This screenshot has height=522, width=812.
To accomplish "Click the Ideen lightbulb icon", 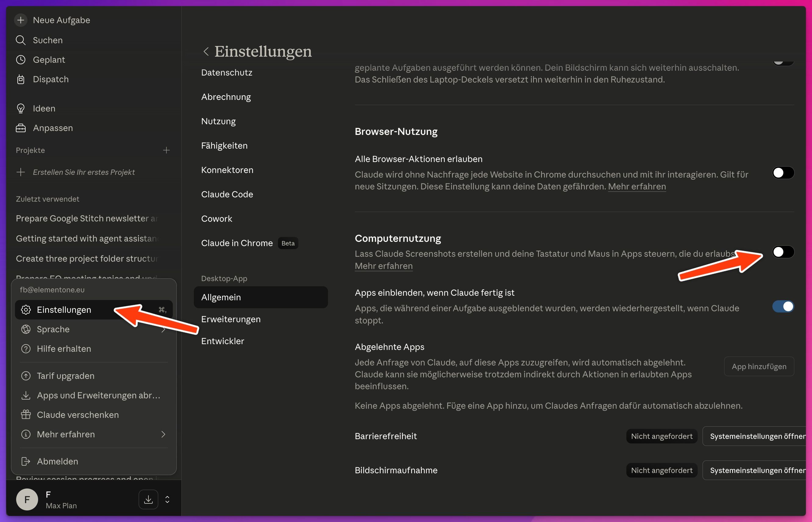I will (x=21, y=108).
